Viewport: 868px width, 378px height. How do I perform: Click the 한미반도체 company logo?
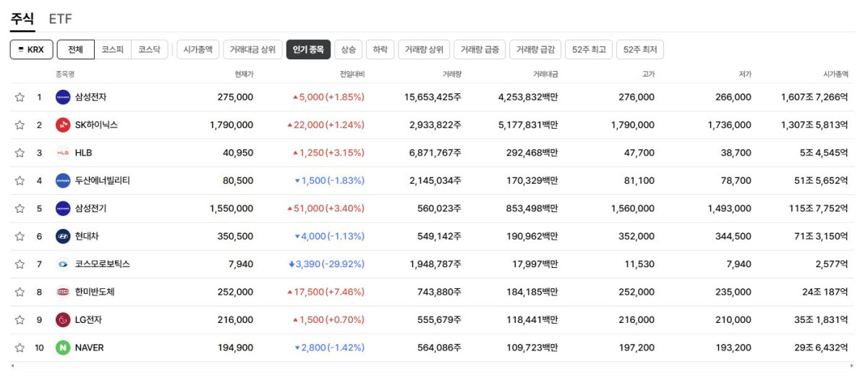(63, 293)
